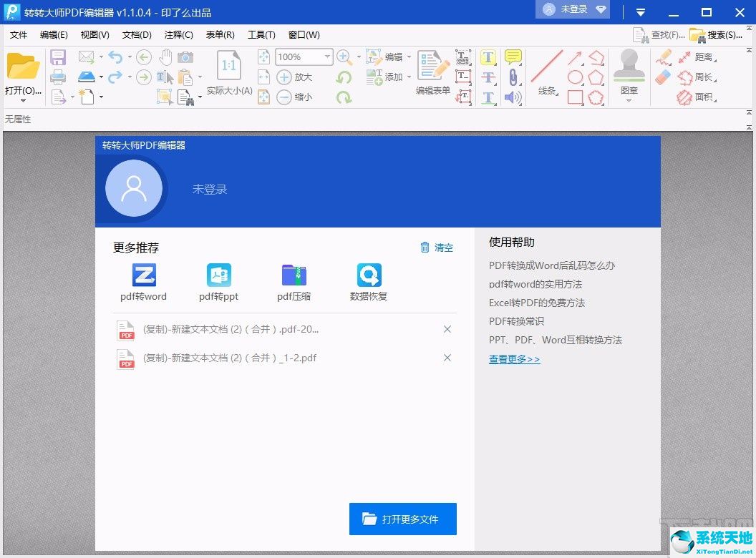Open the snapshot camera tool
The height and width of the screenshot is (558, 756).
tap(186, 57)
